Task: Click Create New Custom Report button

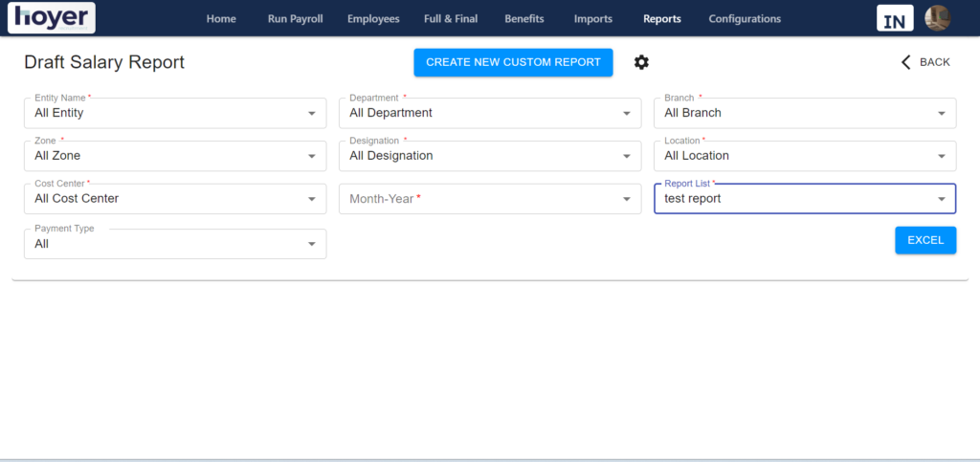Action: coord(513,62)
